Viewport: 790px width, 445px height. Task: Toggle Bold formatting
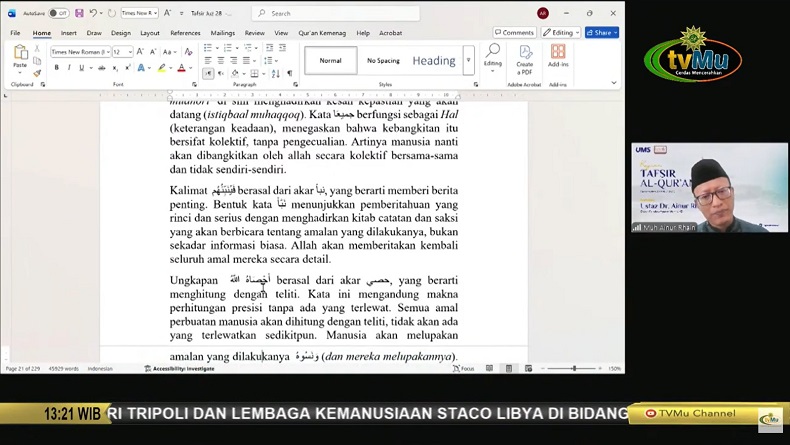point(57,68)
